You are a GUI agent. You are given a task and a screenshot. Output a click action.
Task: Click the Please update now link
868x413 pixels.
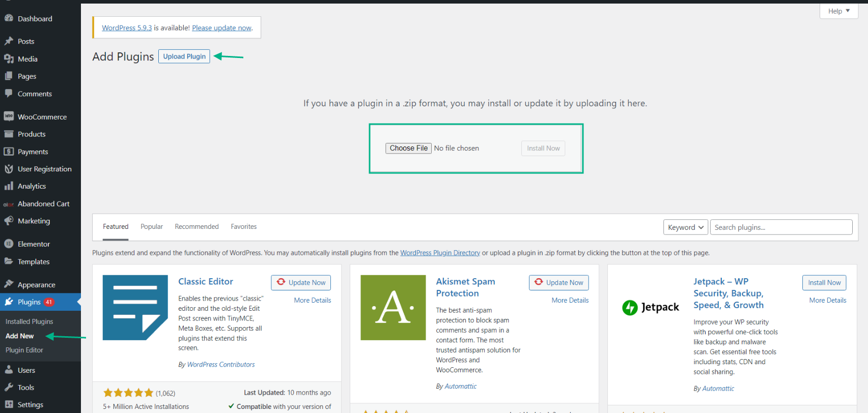click(221, 28)
